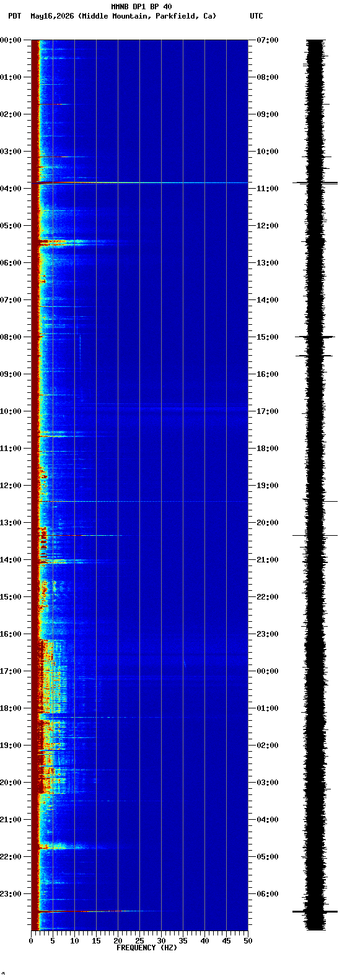Click the frequency tick label '15'
This screenshot has height=980, width=342.
pos(96,941)
